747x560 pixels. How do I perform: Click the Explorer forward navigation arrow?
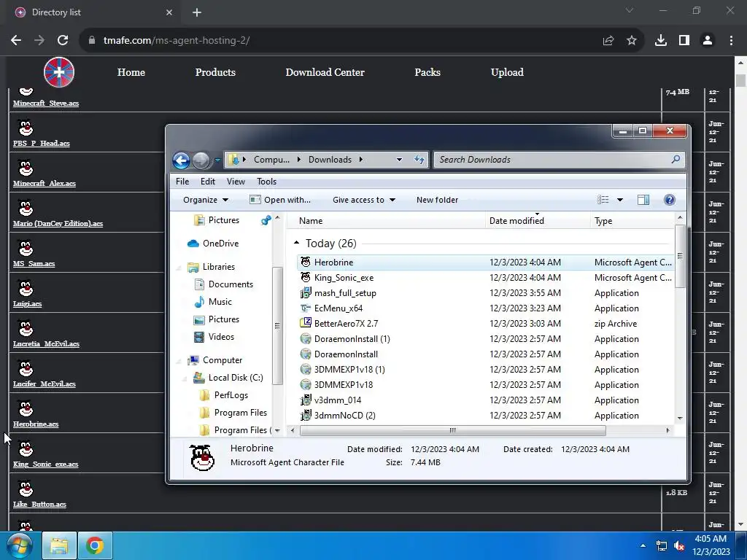(201, 160)
